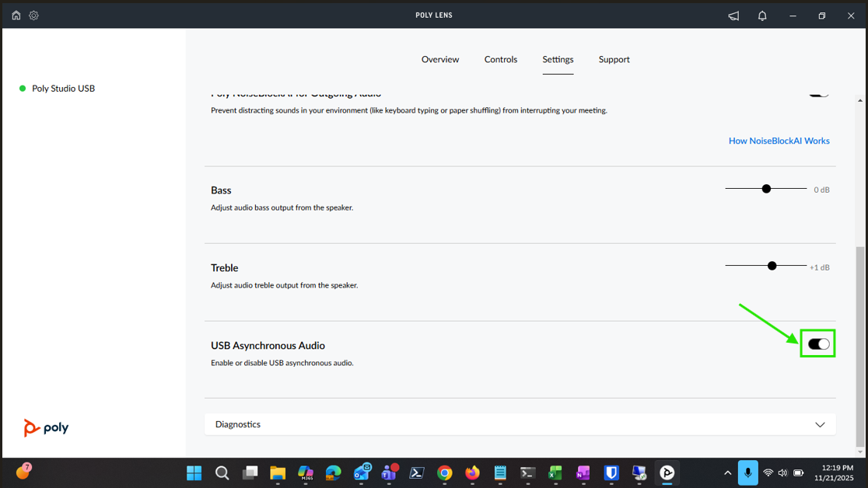Select Poly Studio USB device
This screenshot has width=868, height=488.
click(63, 89)
